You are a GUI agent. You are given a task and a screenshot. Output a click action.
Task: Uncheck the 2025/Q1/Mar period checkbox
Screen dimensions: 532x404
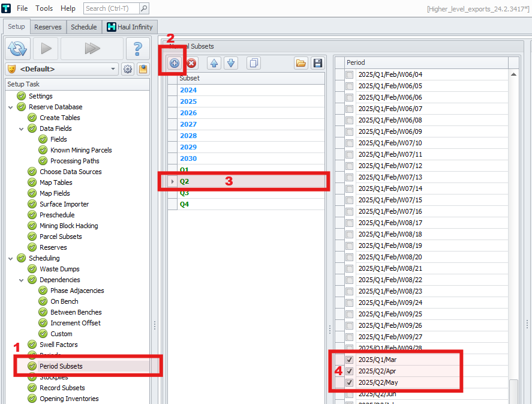pyautogui.click(x=349, y=360)
